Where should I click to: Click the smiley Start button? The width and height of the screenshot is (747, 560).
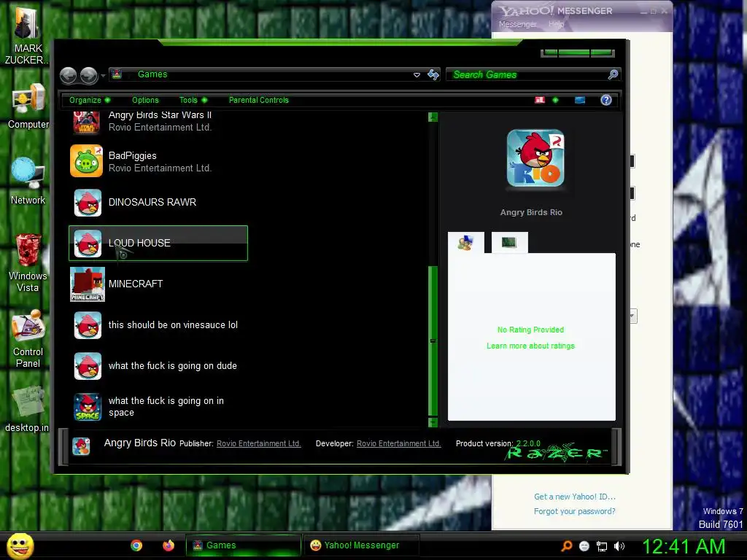(x=20, y=545)
